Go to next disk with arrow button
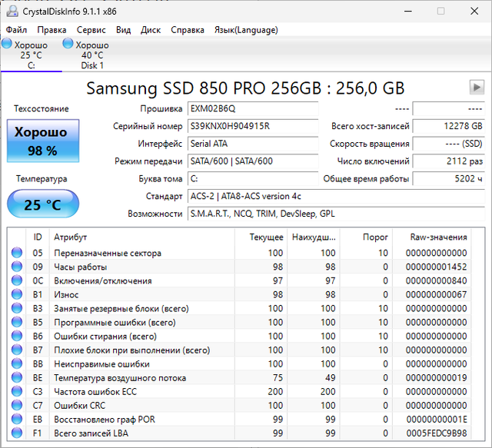Screen dimensions: 492x448 [477, 87]
